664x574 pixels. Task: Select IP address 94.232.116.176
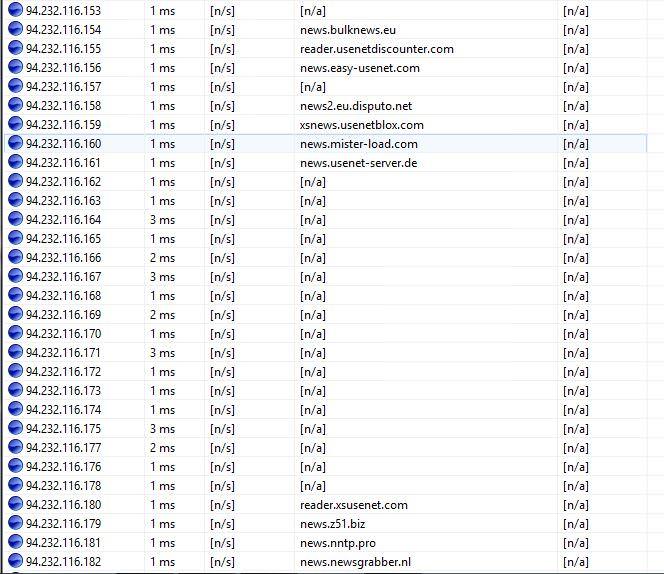[x=64, y=467]
